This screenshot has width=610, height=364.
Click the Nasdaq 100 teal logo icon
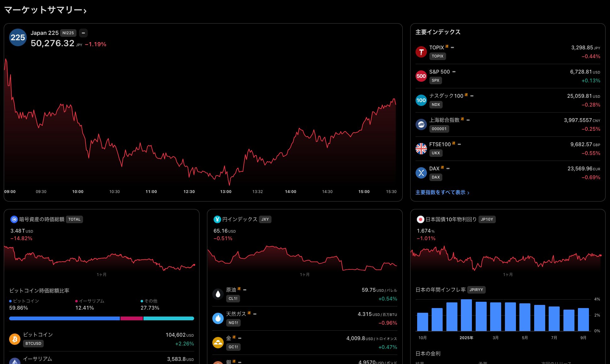tap(421, 100)
